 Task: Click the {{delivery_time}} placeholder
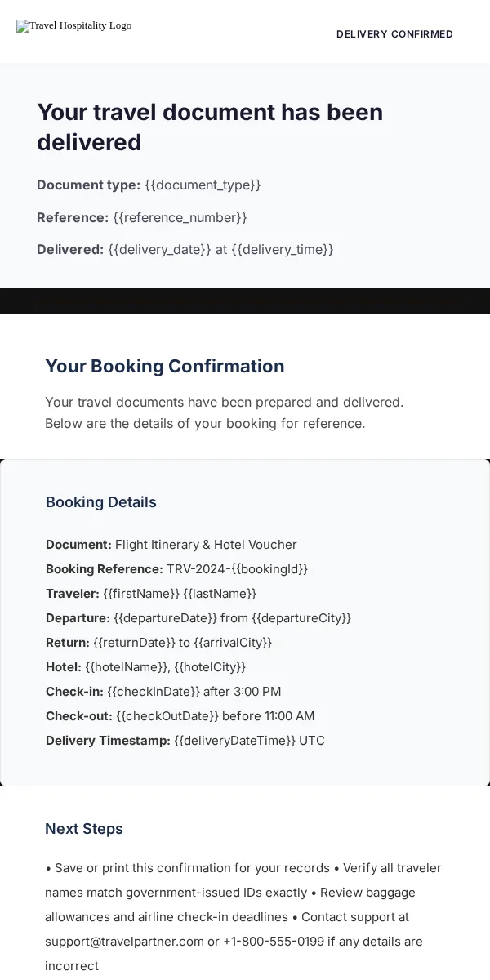(283, 250)
